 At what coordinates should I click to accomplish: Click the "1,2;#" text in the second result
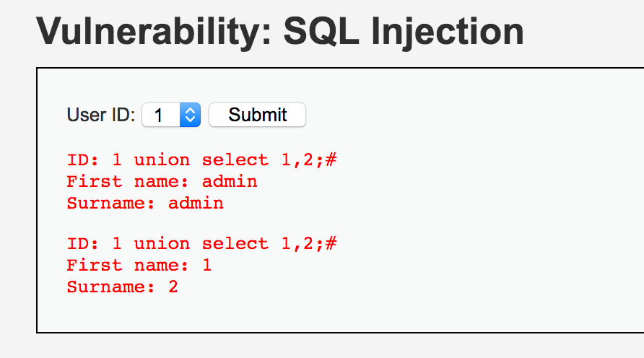point(308,244)
